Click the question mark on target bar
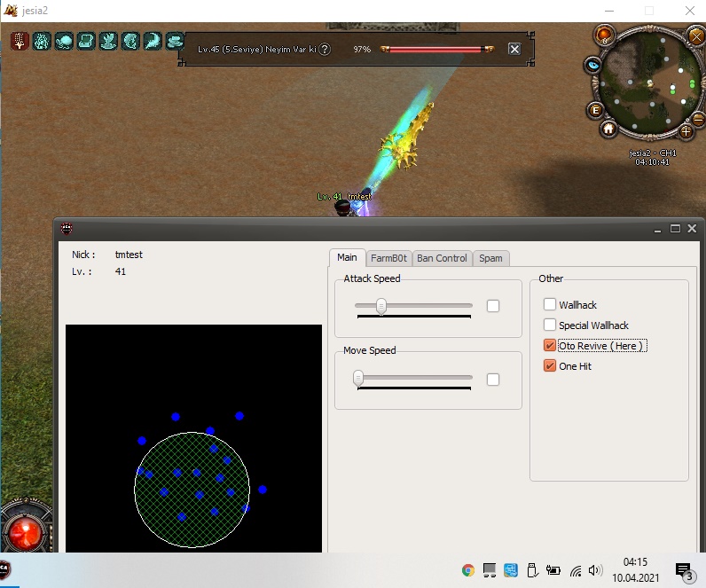The width and height of the screenshot is (706, 588). pyautogui.click(x=325, y=49)
